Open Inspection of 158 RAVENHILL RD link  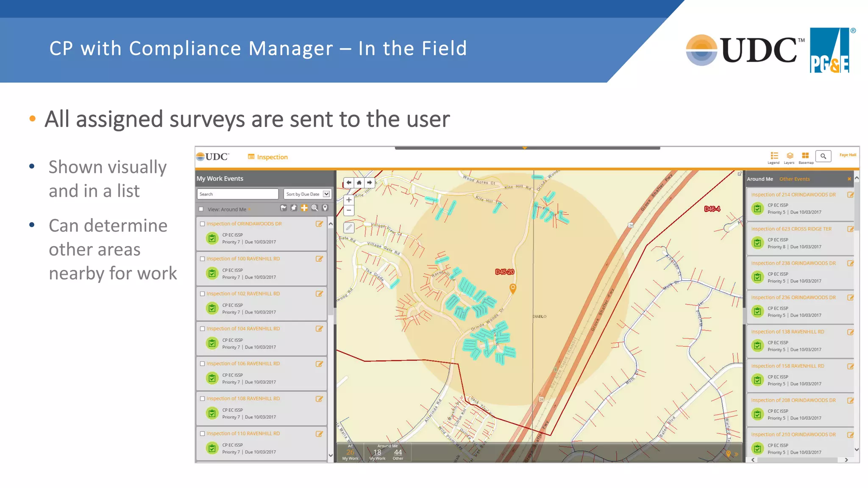[x=787, y=366]
